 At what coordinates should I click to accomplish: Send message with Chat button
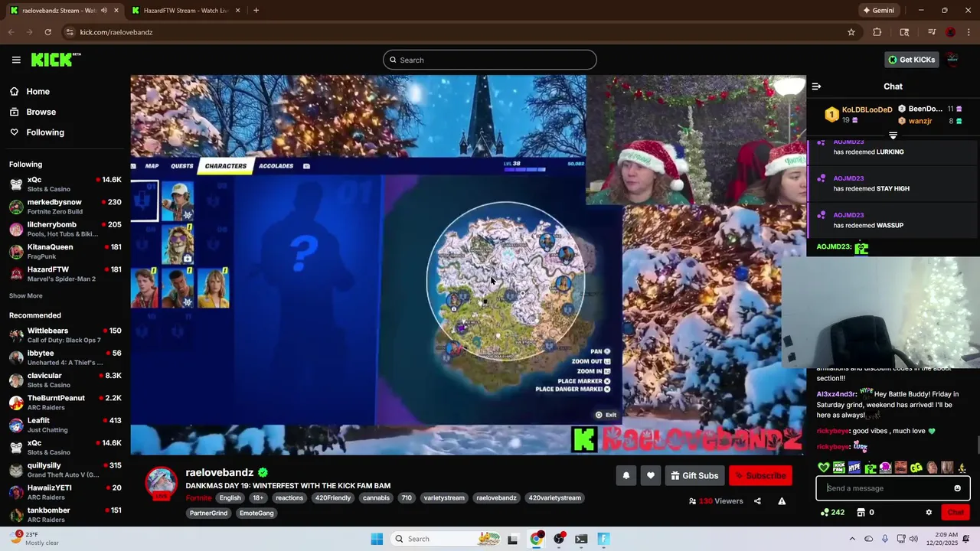[955, 512]
